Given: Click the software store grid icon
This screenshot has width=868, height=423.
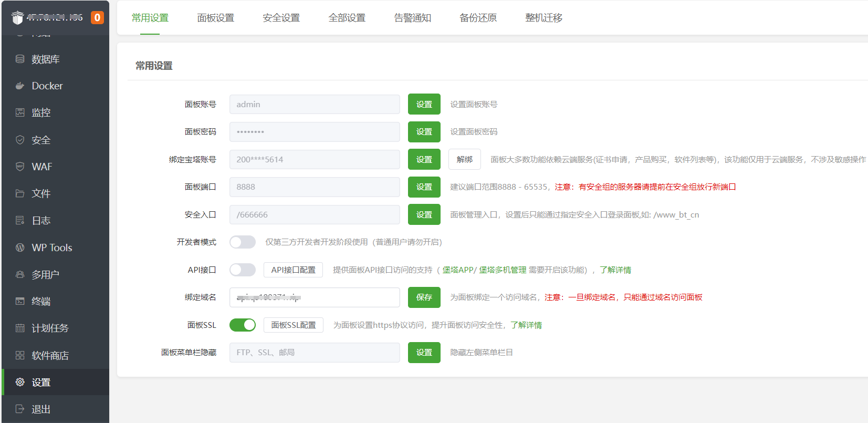Looking at the screenshot, I should coord(20,355).
